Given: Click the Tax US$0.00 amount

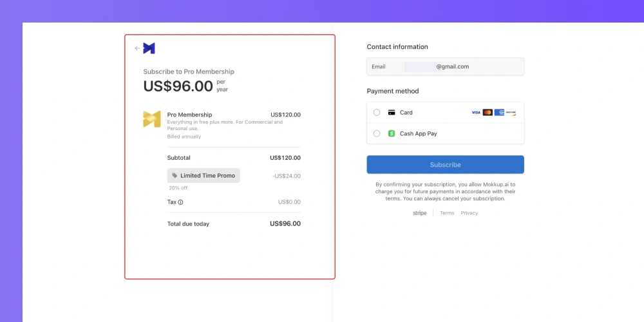Looking at the screenshot, I should [289, 202].
